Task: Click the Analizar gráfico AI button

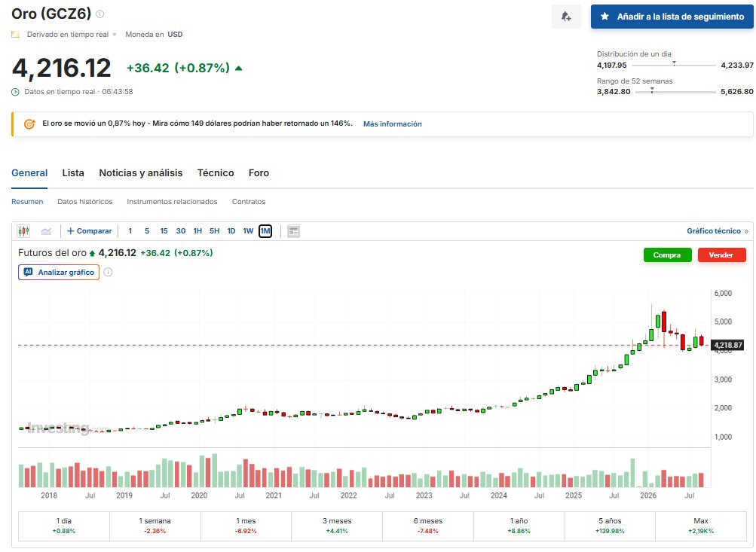Action: pos(59,272)
